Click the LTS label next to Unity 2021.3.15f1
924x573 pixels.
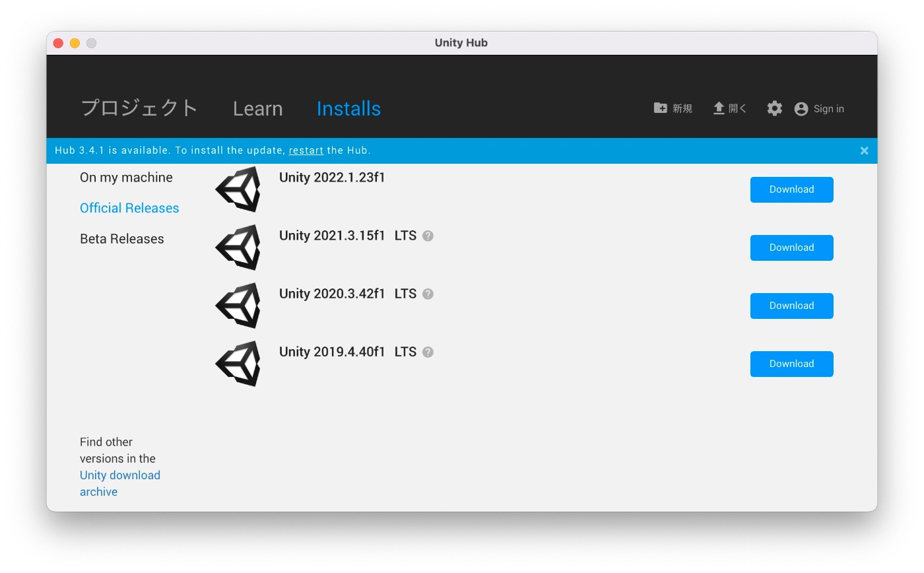tap(405, 236)
